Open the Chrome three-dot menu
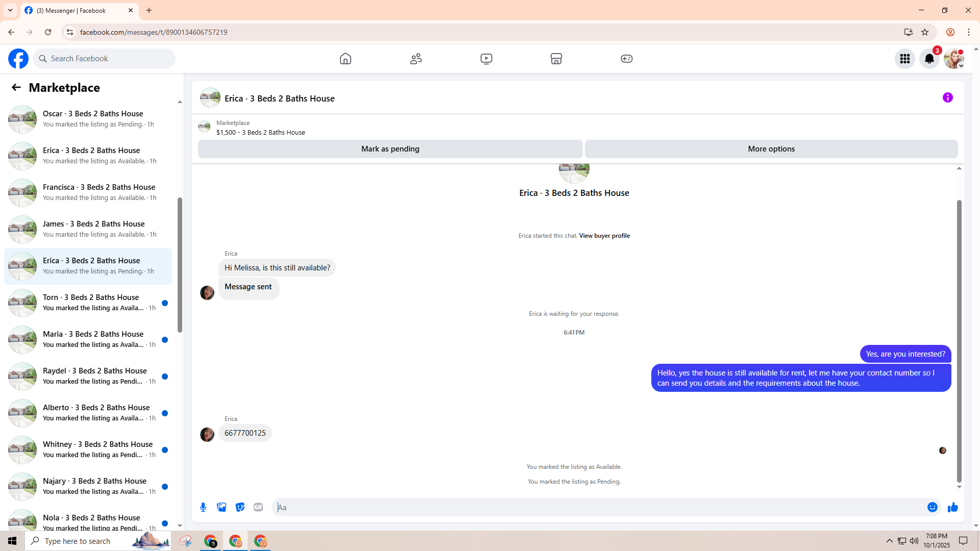Screen dimensions: 980x551 tap(969, 32)
